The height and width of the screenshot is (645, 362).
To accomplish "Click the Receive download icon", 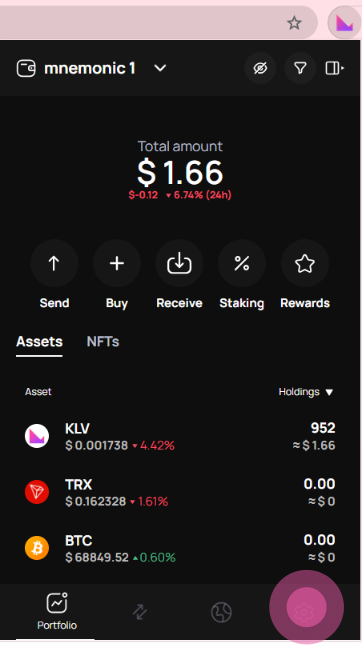I will point(179,263).
